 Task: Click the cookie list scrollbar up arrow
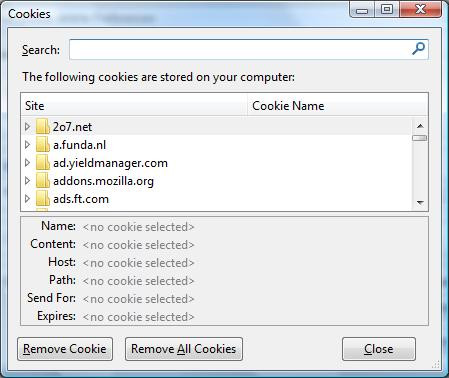click(x=420, y=126)
